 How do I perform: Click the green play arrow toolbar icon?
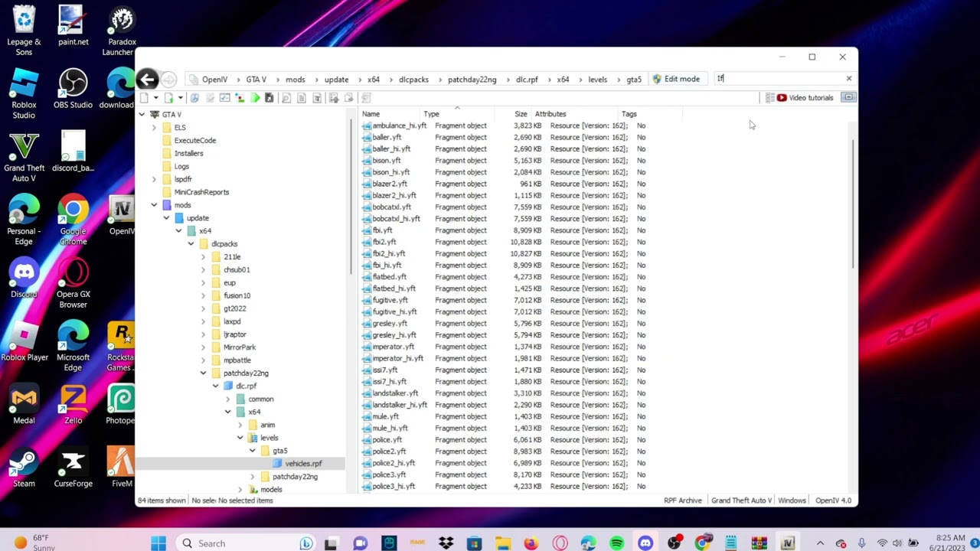click(255, 98)
